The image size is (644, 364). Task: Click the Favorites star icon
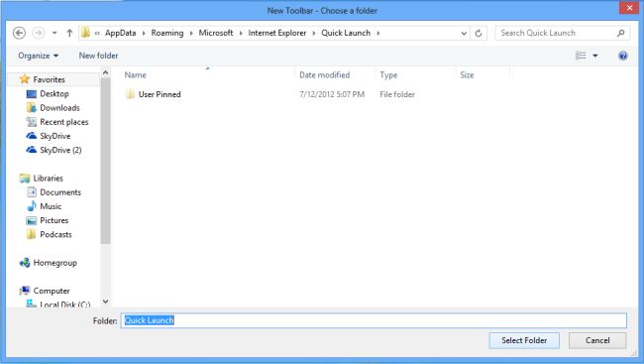pos(25,79)
